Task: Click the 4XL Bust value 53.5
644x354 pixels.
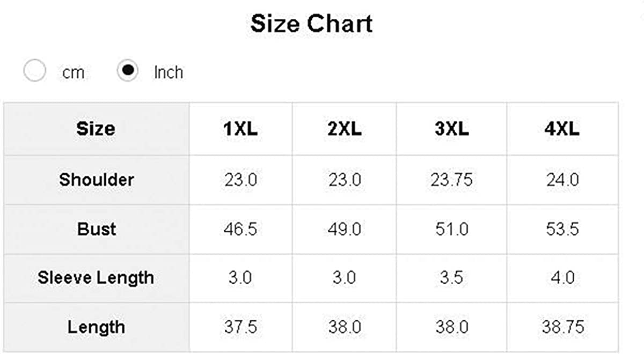Action: point(562,230)
